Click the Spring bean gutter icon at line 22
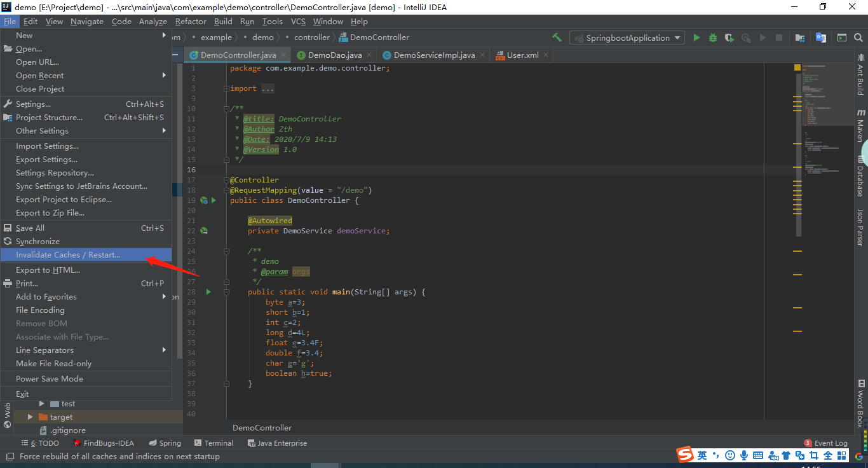Screen dimensions: 868x468 point(204,231)
